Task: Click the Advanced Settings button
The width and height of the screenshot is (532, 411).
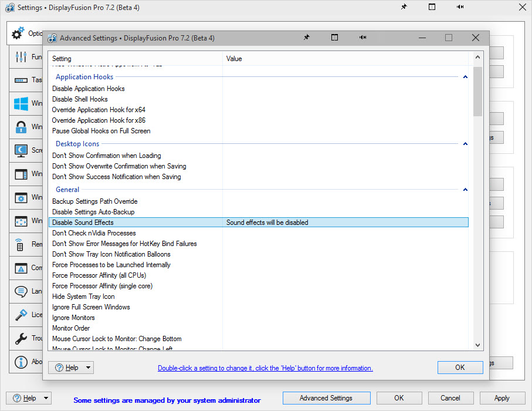Action: pos(326,398)
